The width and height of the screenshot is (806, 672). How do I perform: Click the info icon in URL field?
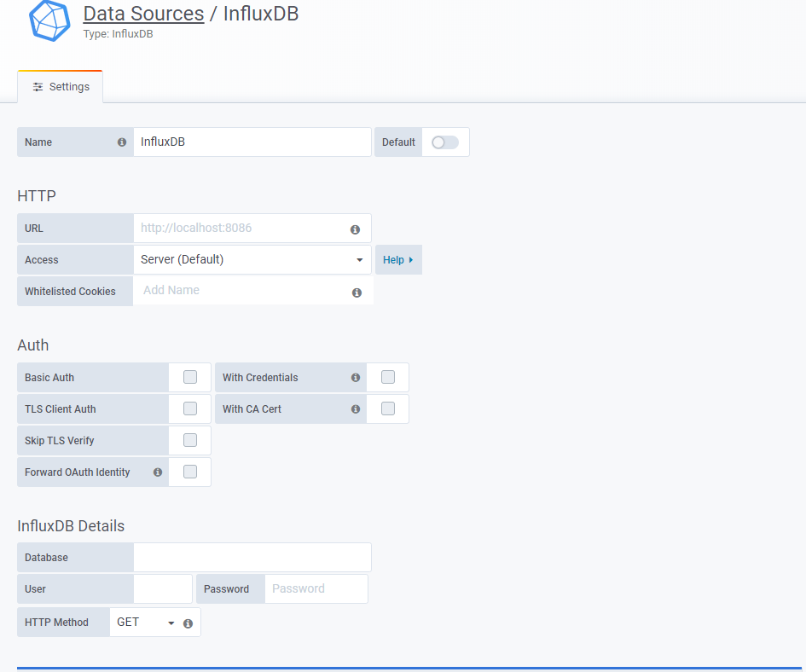tap(355, 229)
